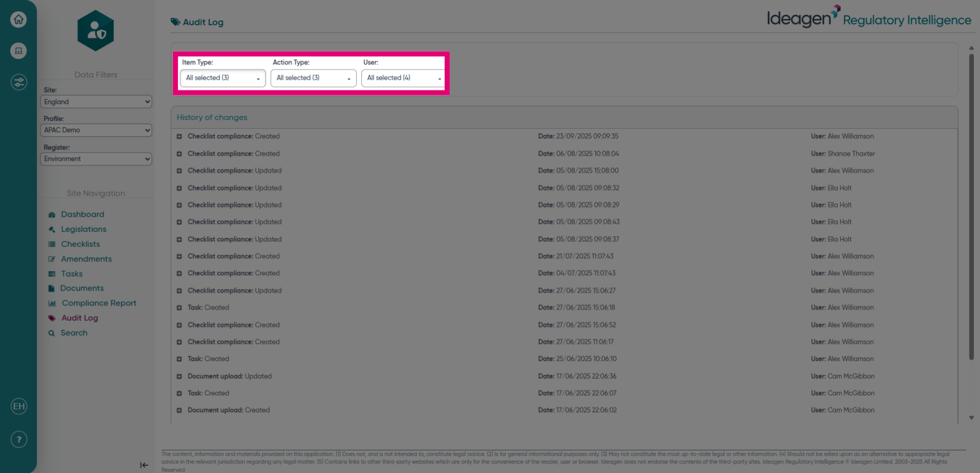Viewport: 980px width, 473px height.
Task: Expand Document upload Updated entry
Action: tap(179, 377)
